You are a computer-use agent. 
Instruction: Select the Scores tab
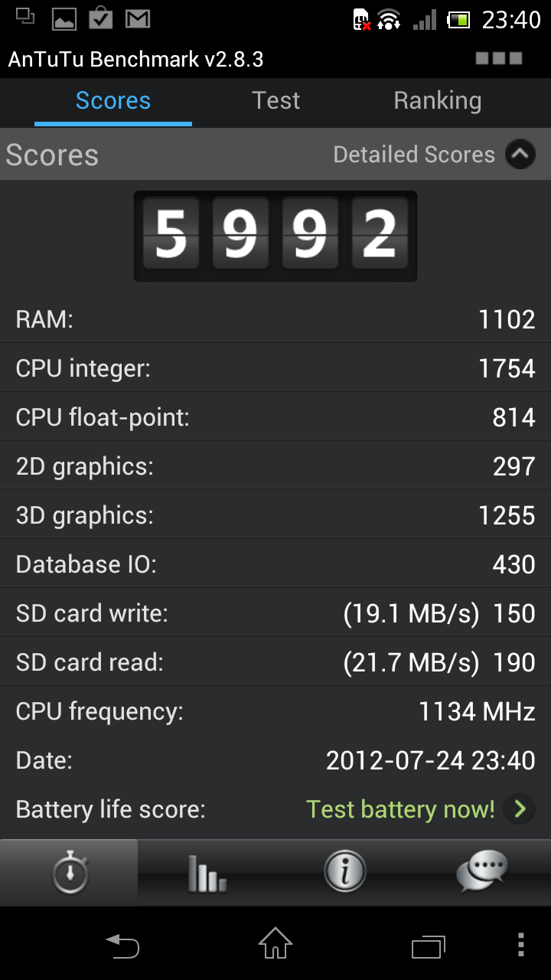click(113, 101)
